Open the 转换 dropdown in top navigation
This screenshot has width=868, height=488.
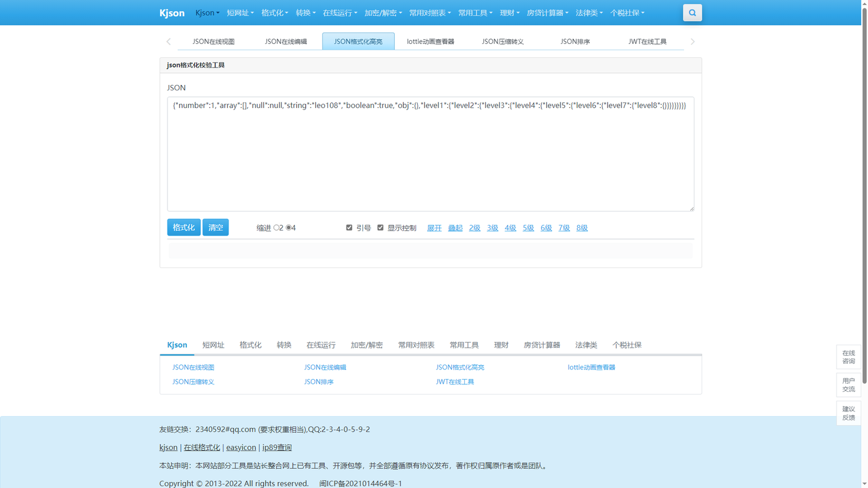tap(306, 13)
